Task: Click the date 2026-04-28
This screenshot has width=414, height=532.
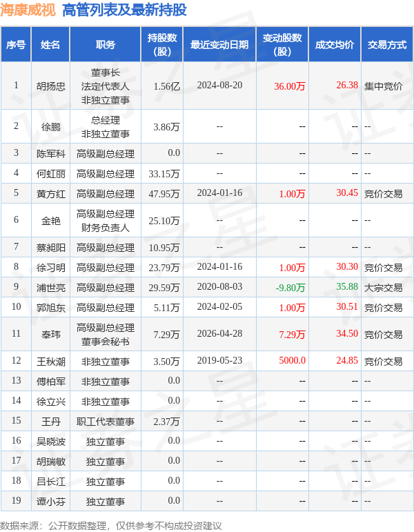Action: coord(219,333)
